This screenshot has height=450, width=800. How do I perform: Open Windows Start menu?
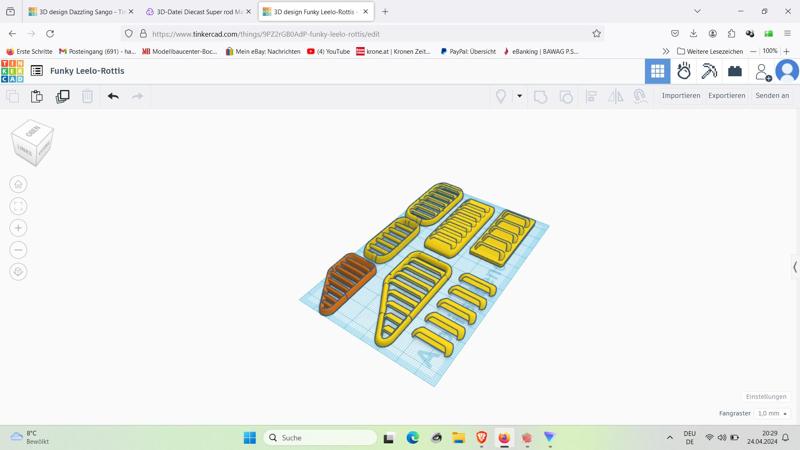click(x=249, y=438)
